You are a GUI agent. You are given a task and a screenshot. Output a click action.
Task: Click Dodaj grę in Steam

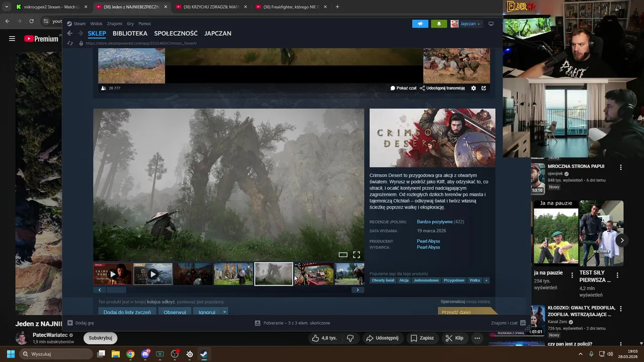pos(80,323)
